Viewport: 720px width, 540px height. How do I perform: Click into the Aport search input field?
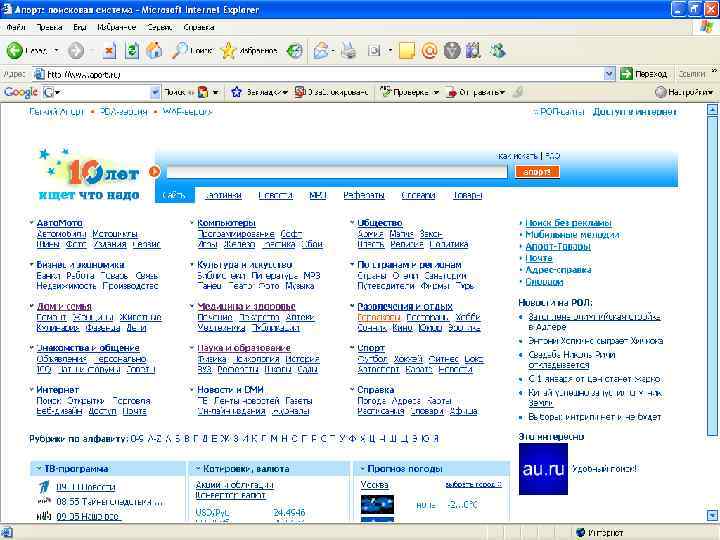tap(337, 172)
